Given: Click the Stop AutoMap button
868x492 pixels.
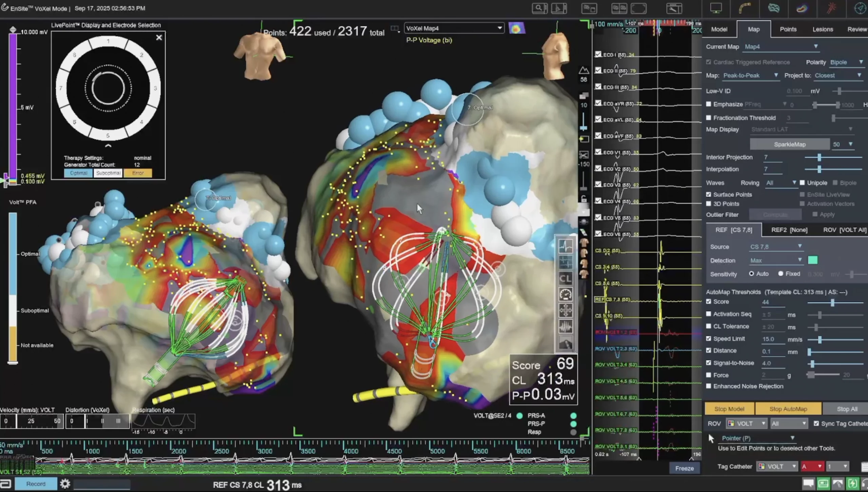Looking at the screenshot, I should (x=788, y=409).
